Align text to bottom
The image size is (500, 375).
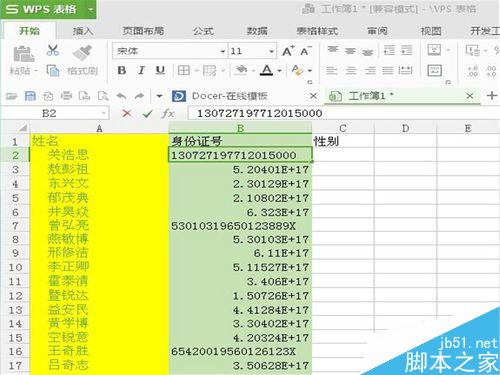[x=367, y=52]
